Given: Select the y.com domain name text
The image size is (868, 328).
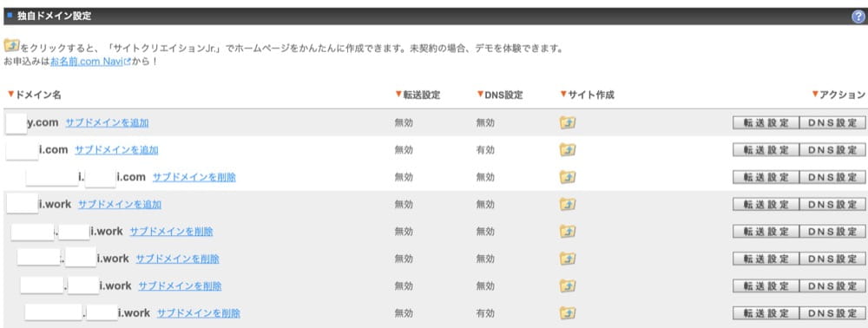Looking at the screenshot, I should click(43, 123).
